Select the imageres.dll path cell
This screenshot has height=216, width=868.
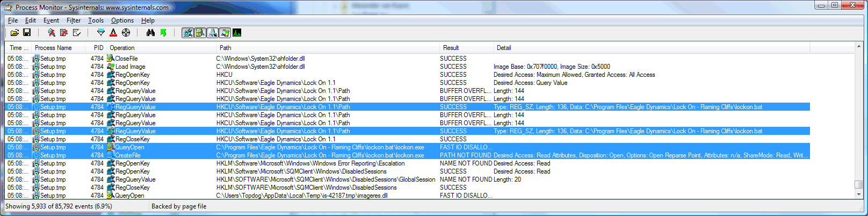302,196
